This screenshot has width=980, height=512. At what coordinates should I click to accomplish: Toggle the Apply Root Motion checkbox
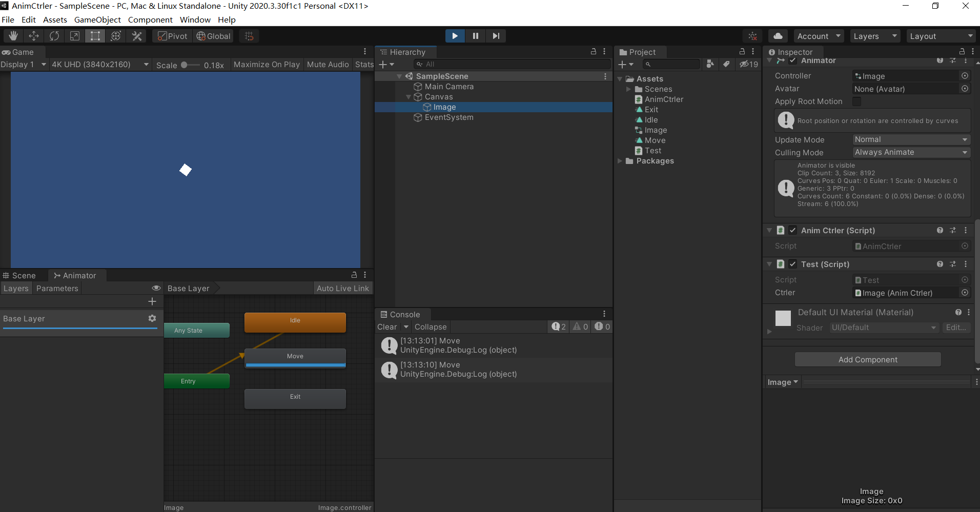[x=856, y=101]
